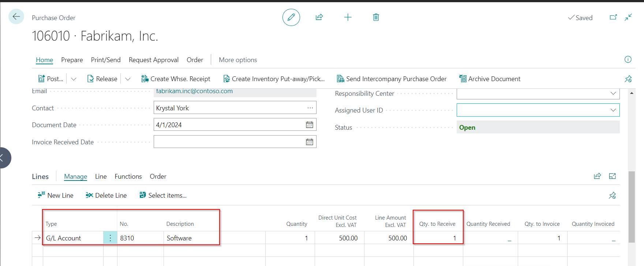
Task: Click Delete Line
Action: (x=106, y=195)
